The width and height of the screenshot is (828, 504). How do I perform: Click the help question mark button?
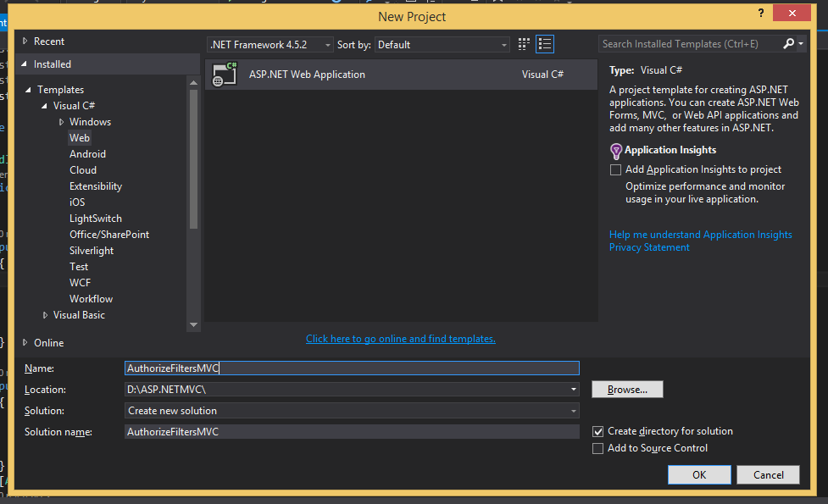click(x=761, y=14)
